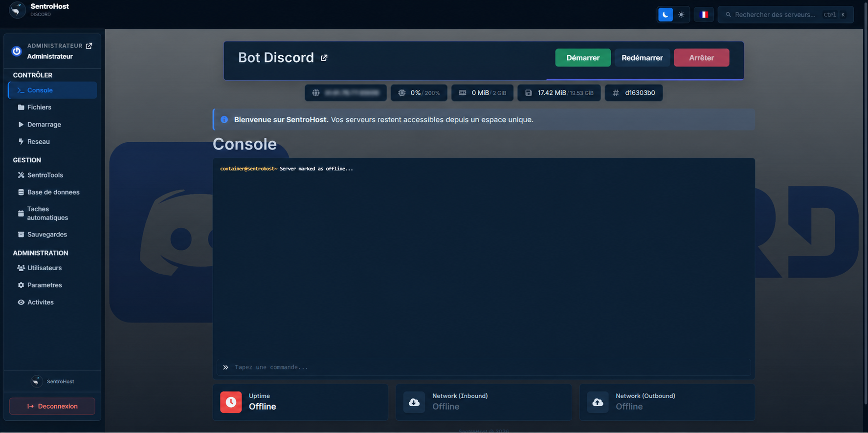The height and width of the screenshot is (433, 868).
Task: Click the Utilisateurs people icon
Action: pos(21,268)
